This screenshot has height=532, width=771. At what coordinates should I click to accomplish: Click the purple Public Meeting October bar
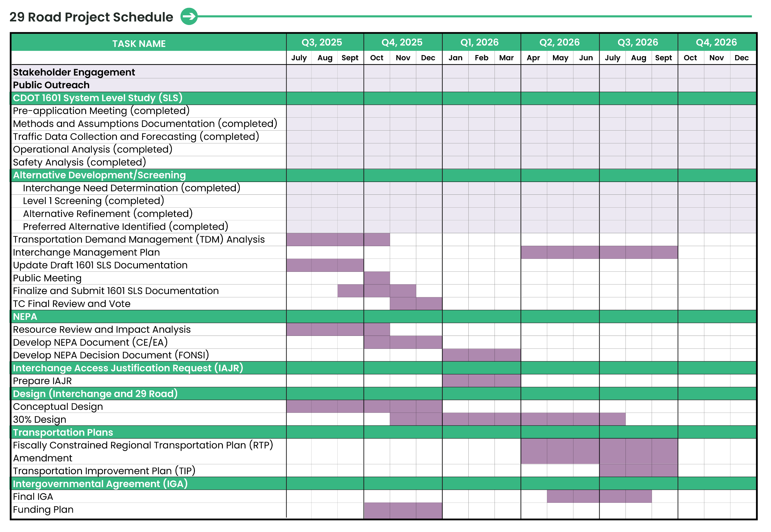click(x=377, y=278)
